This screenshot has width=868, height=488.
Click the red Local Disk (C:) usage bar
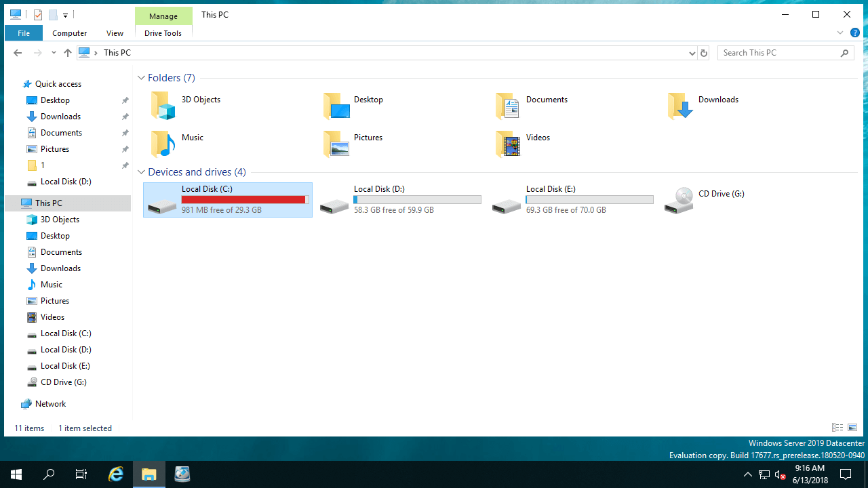coord(244,200)
